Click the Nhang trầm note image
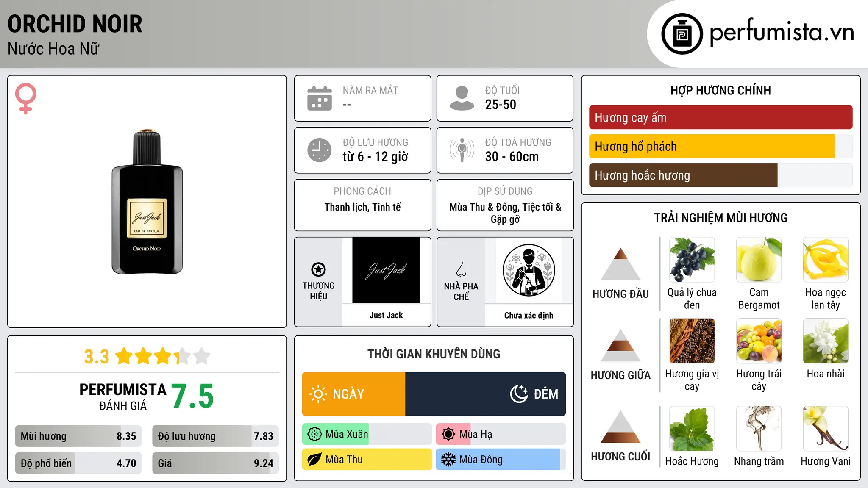 point(759,429)
